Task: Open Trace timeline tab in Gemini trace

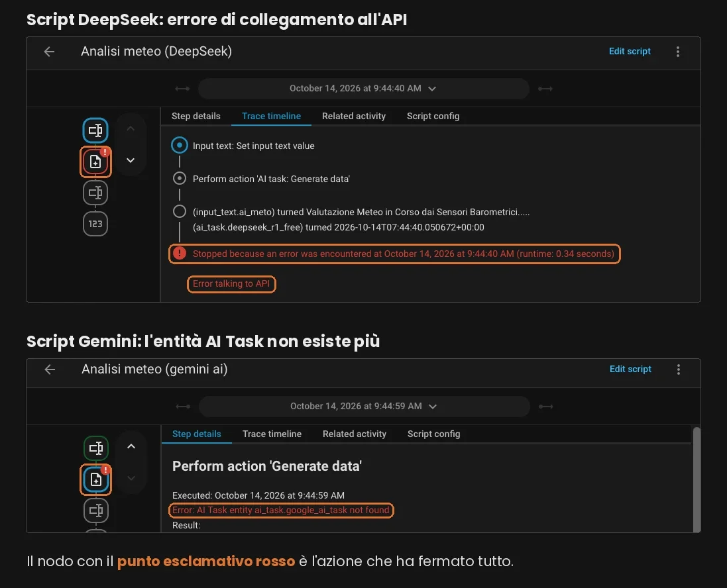Action: (272, 434)
